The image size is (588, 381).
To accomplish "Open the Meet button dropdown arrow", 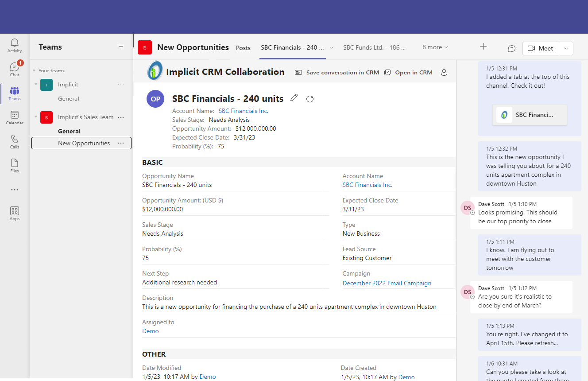I will coord(566,48).
